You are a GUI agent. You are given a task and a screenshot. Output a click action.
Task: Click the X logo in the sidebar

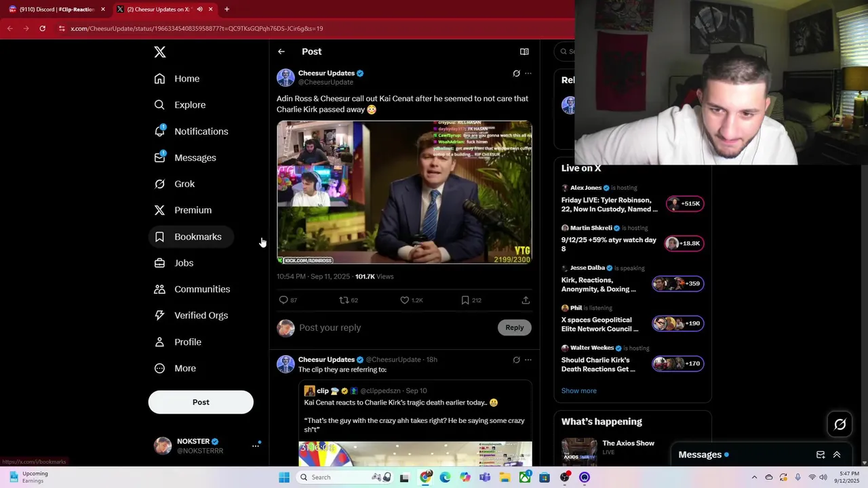(159, 52)
